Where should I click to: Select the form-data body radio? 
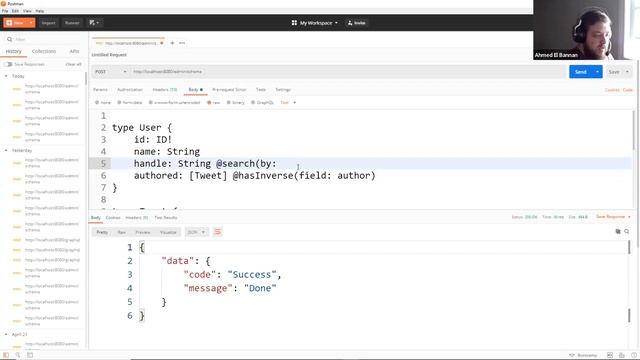[119, 103]
